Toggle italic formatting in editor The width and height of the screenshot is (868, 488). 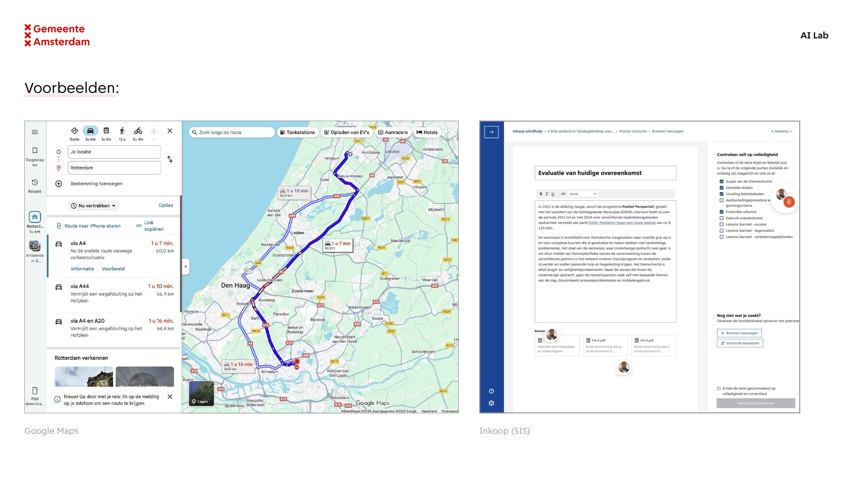[x=547, y=194]
